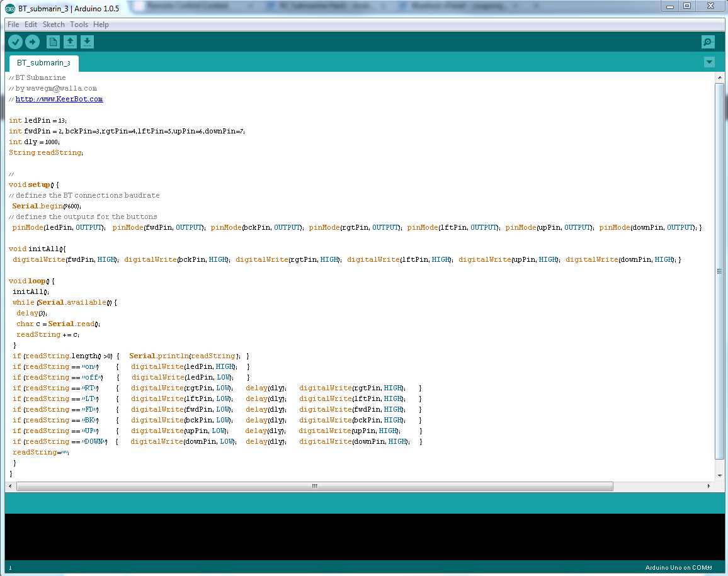Click the left arrow of the horizontal scrollbar

[x=9, y=486]
